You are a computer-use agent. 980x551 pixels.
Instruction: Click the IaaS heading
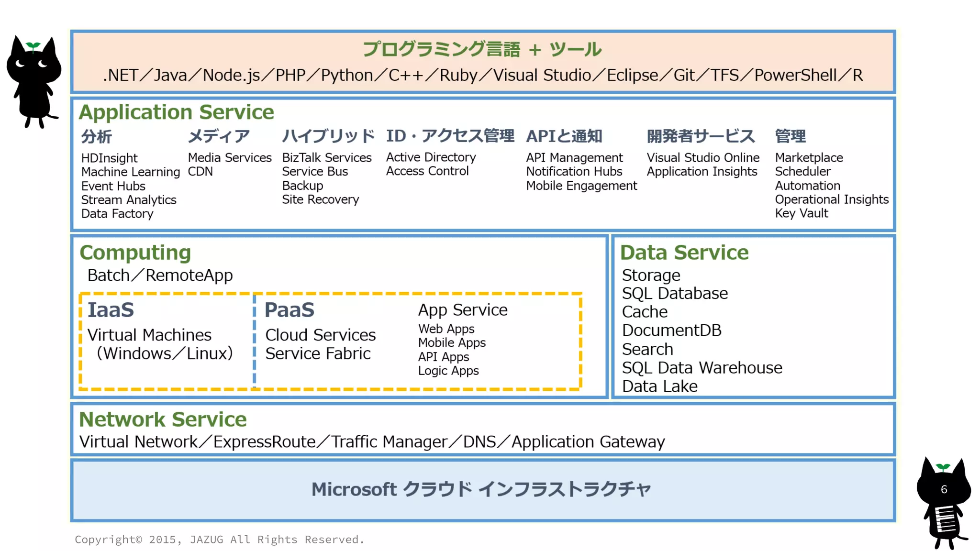[111, 310]
